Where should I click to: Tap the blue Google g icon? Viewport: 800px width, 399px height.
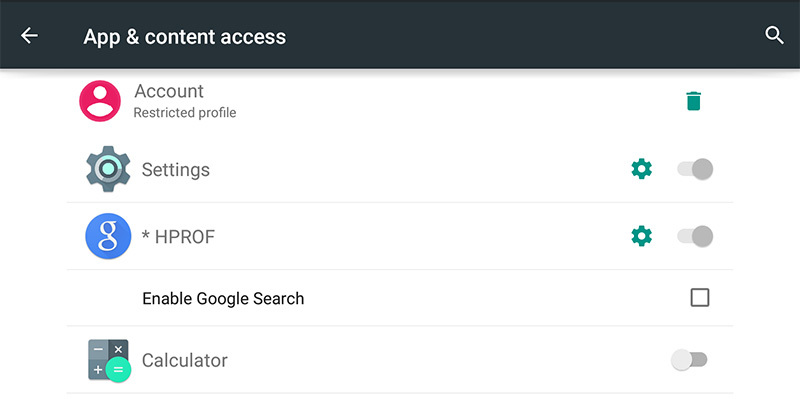(108, 236)
